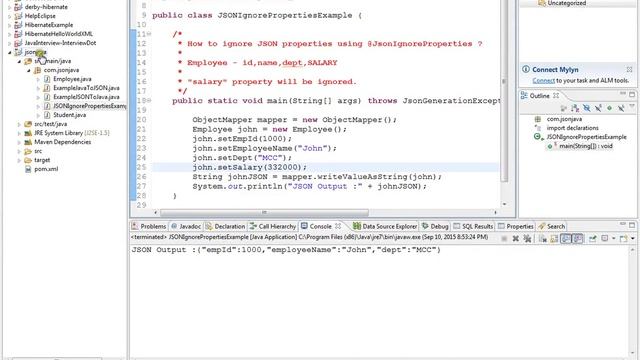Viewport: 640px width, 360px height.
Task: Open the SQL Results tab
Action: (473, 226)
